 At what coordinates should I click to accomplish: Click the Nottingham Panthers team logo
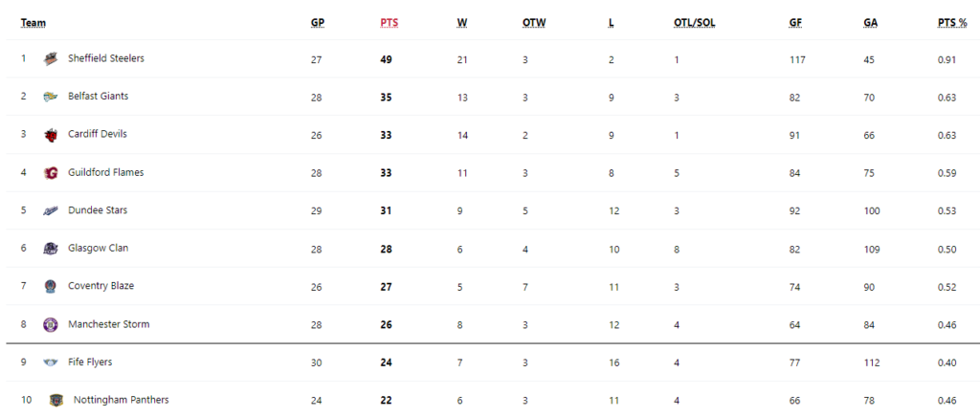pyautogui.click(x=56, y=400)
